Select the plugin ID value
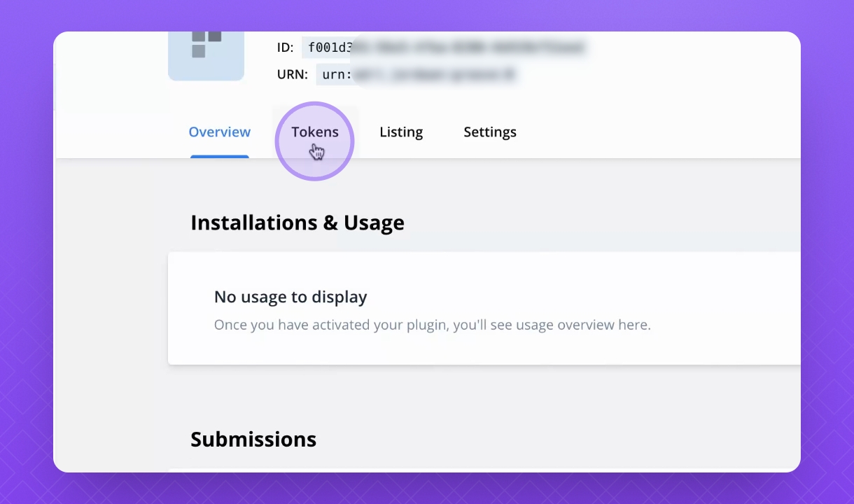The image size is (854, 504). click(x=445, y=48)
